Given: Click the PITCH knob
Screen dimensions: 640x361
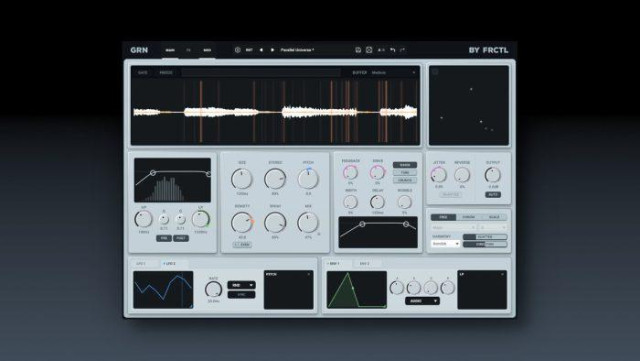Looking at the screenshot, I should pyautogui.click(x=308, y=179).
